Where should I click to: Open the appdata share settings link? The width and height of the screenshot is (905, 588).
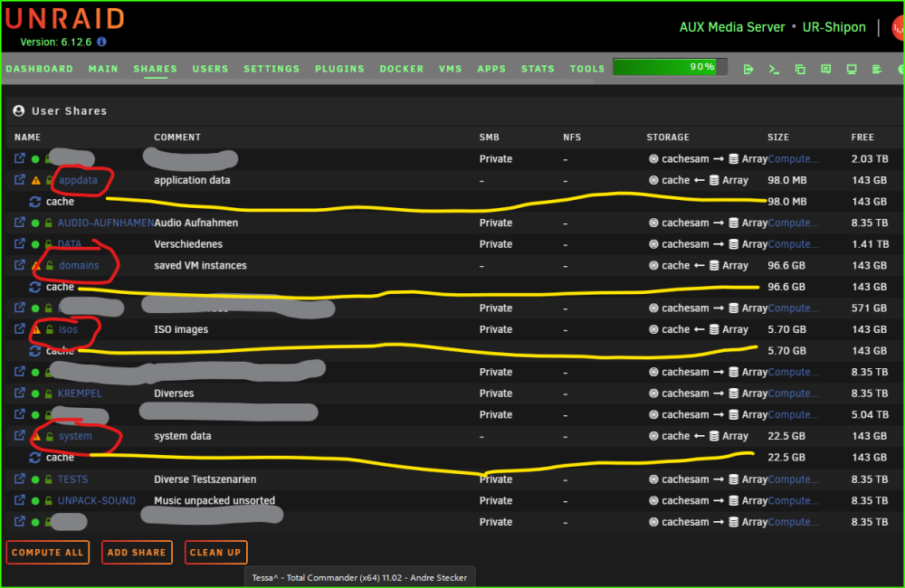coord(78,180)
